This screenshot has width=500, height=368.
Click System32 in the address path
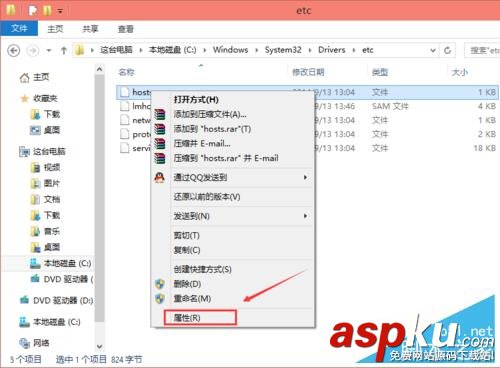[283, 50]
